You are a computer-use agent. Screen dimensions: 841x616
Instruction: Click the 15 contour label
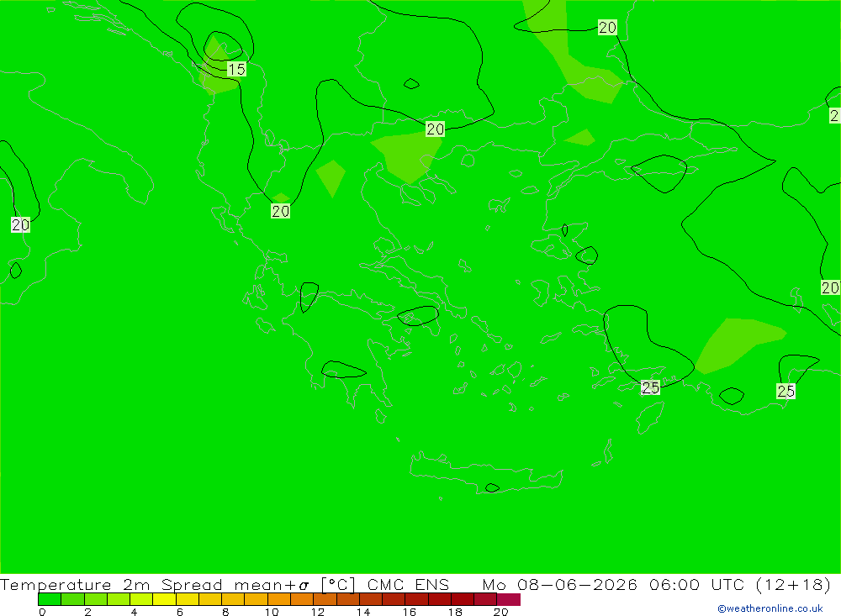[236, 69]
